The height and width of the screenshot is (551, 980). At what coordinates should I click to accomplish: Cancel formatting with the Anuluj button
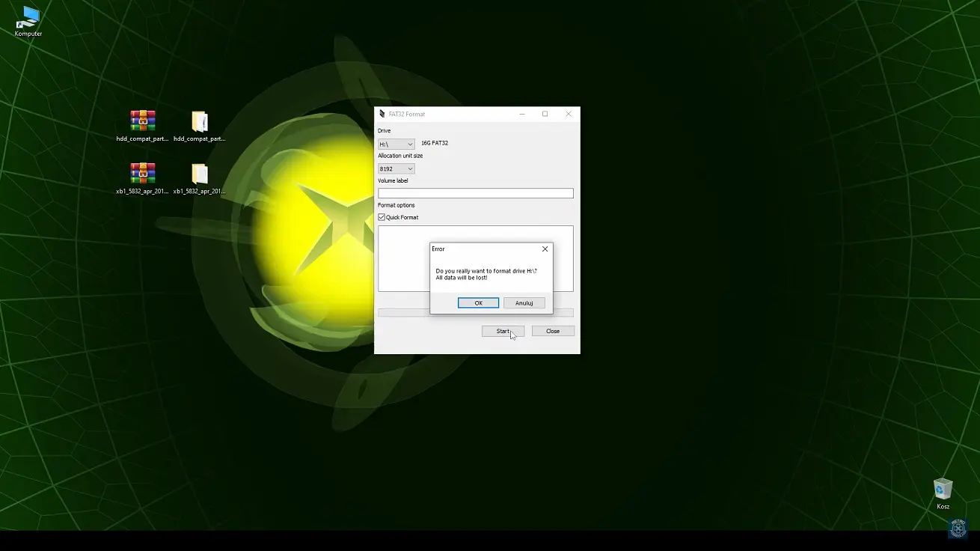coord(524,303)
